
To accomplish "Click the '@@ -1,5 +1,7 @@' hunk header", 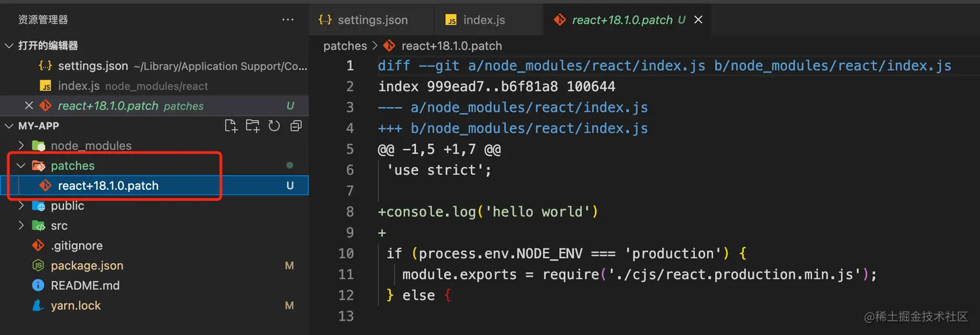I will coord(439,150).
